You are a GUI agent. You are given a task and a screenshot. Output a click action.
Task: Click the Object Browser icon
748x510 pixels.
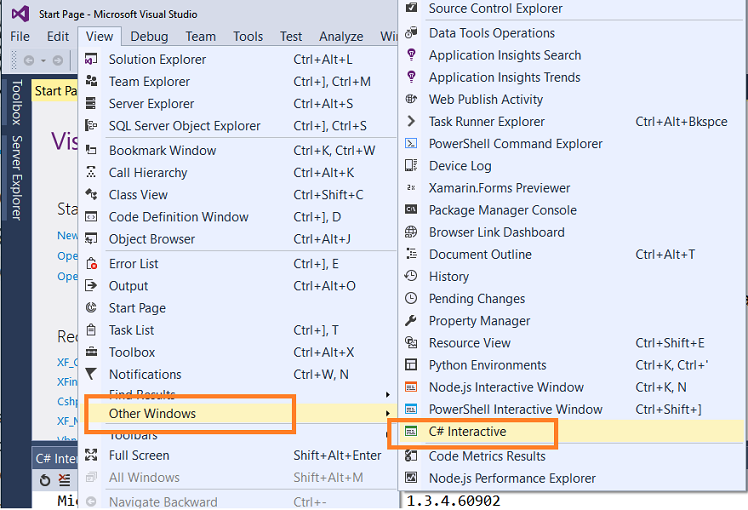coord(91,239)
